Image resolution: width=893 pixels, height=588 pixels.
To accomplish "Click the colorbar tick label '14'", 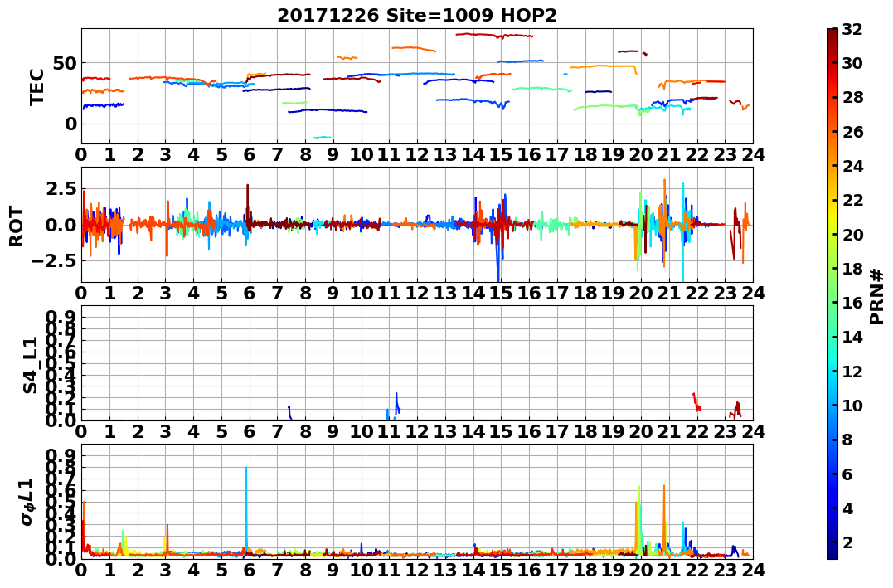I will tap(852, 337).
